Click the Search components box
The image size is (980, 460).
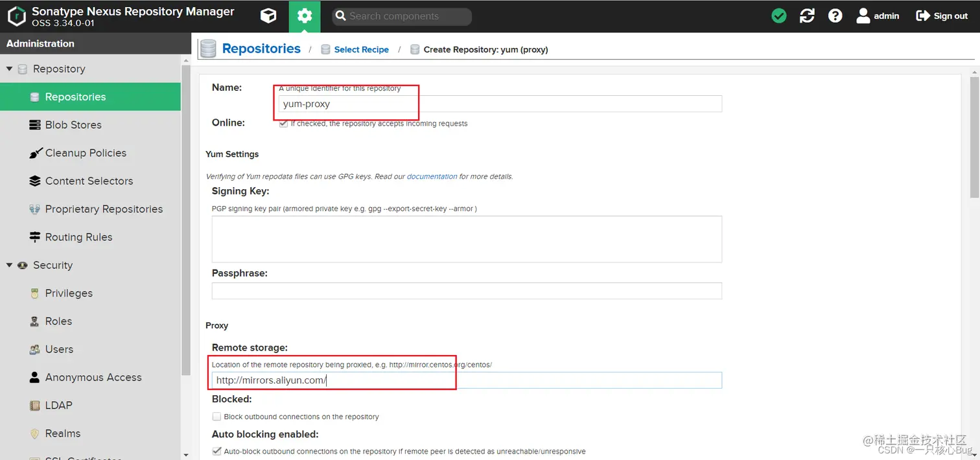point(402,16)
